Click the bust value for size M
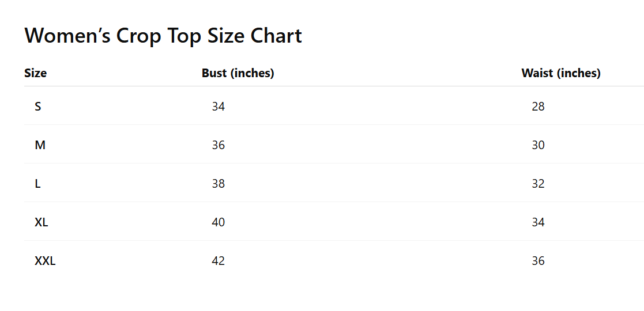Screen dimensions: 644x311 point(218,145)
